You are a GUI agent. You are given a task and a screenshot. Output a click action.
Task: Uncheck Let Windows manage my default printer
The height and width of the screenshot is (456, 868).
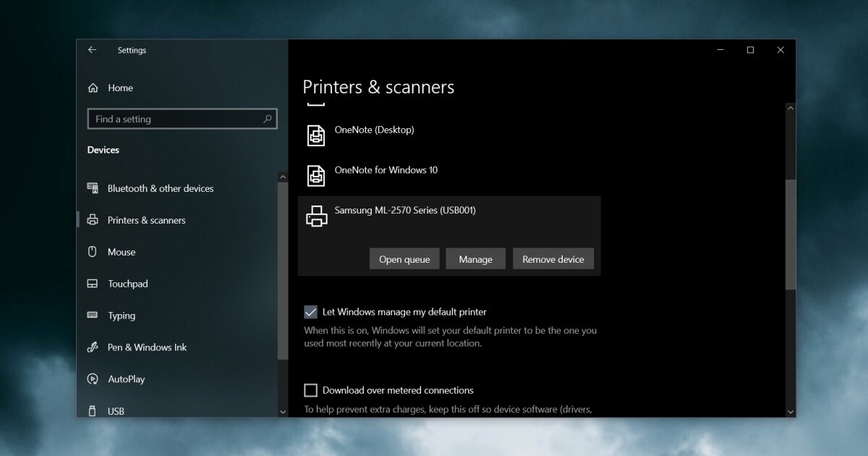pos(310,311)
